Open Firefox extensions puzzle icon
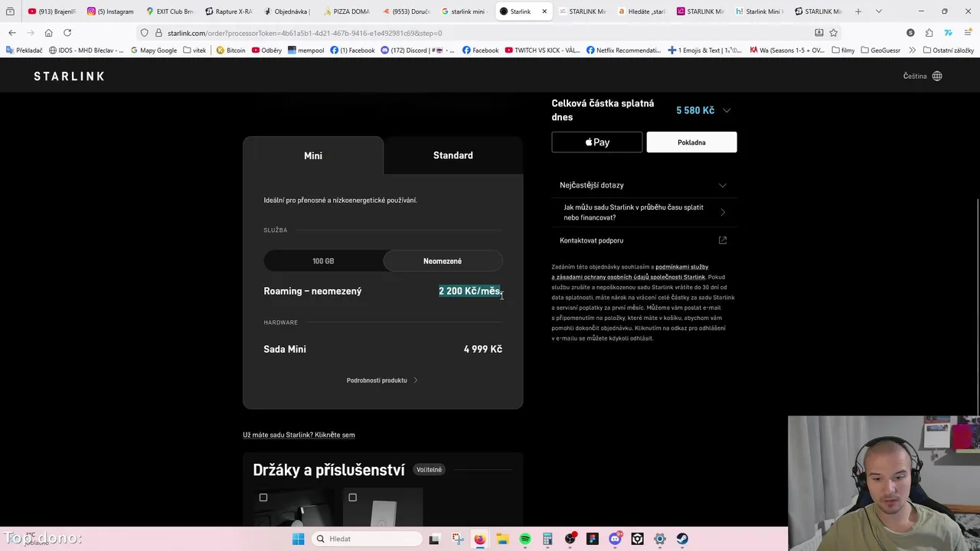This screenshot has width=980, height=551. point(929,33)
